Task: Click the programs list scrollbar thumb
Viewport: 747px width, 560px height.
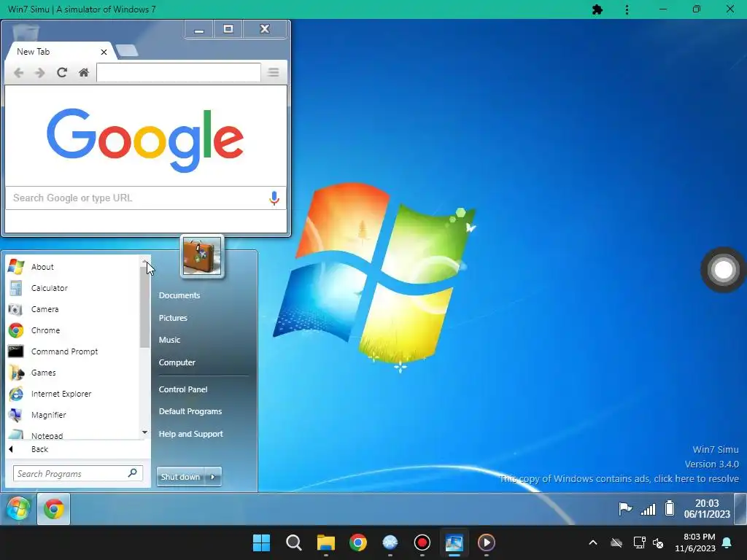Action: 145,307
